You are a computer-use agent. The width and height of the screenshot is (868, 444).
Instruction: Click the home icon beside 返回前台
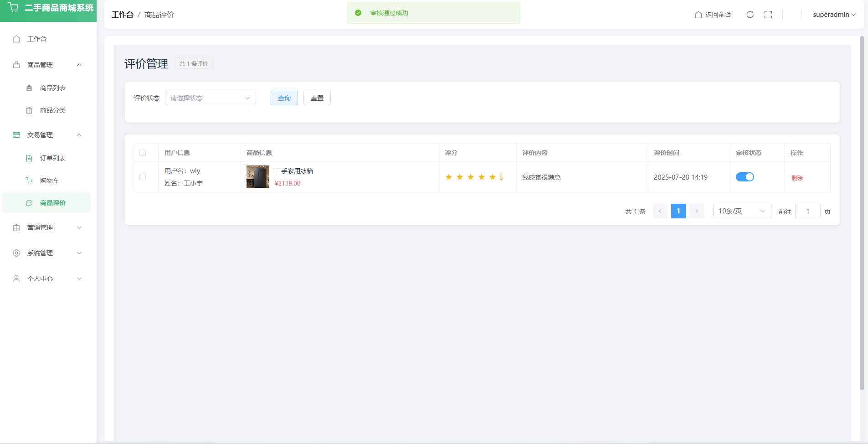[x=698, y=15]
